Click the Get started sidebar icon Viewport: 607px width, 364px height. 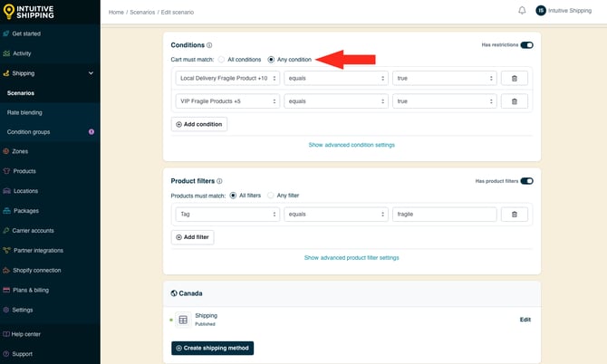click(x=6, y=34)
